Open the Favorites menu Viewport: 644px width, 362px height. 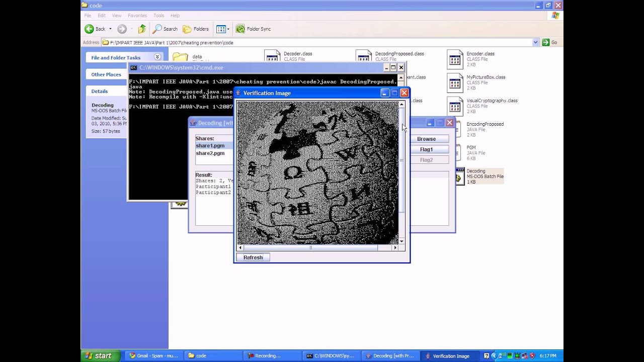coord(137,16)
